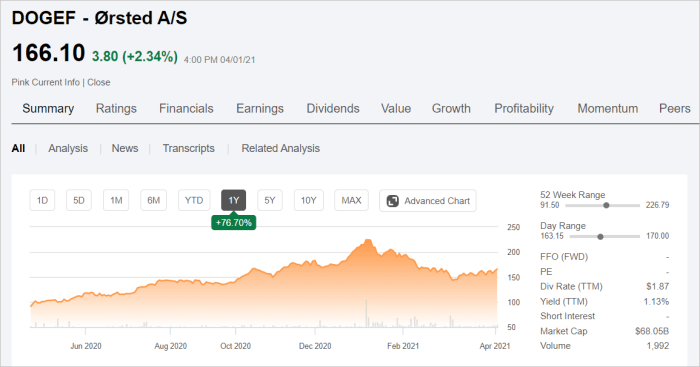The height and width of the screenshot is (367, 700).
Task: Switch to the Momentum tab
Action: pyautogui.click(x=608, y=108)
